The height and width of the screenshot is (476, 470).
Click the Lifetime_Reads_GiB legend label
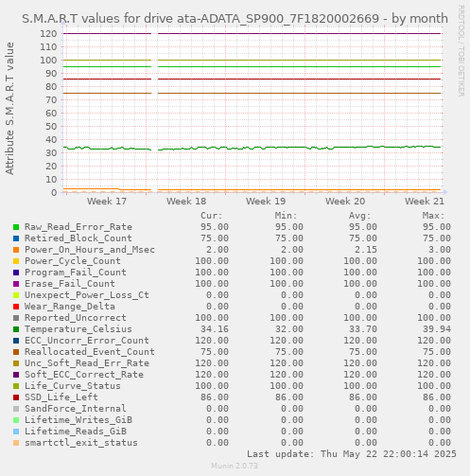[x=76, y=432]
